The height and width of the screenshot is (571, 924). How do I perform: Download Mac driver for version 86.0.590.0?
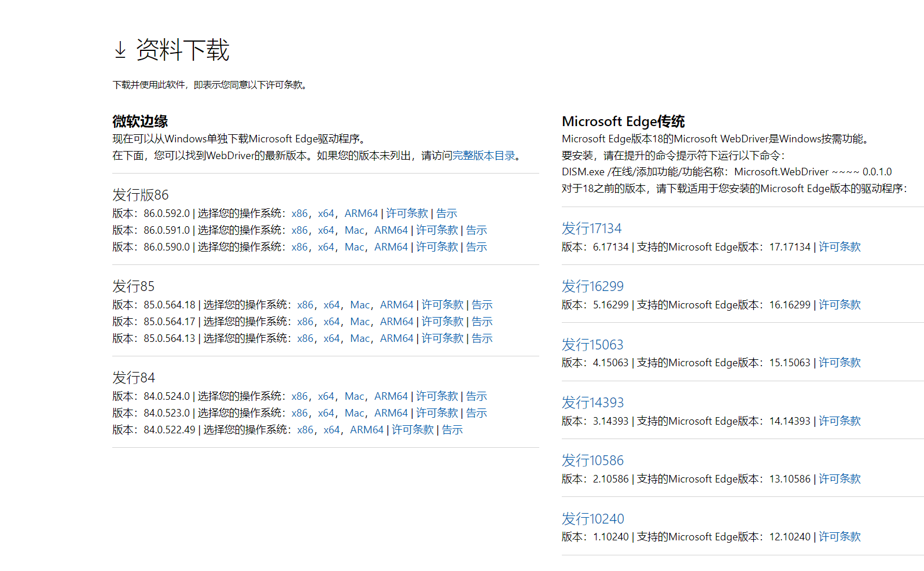pos(355,247)
